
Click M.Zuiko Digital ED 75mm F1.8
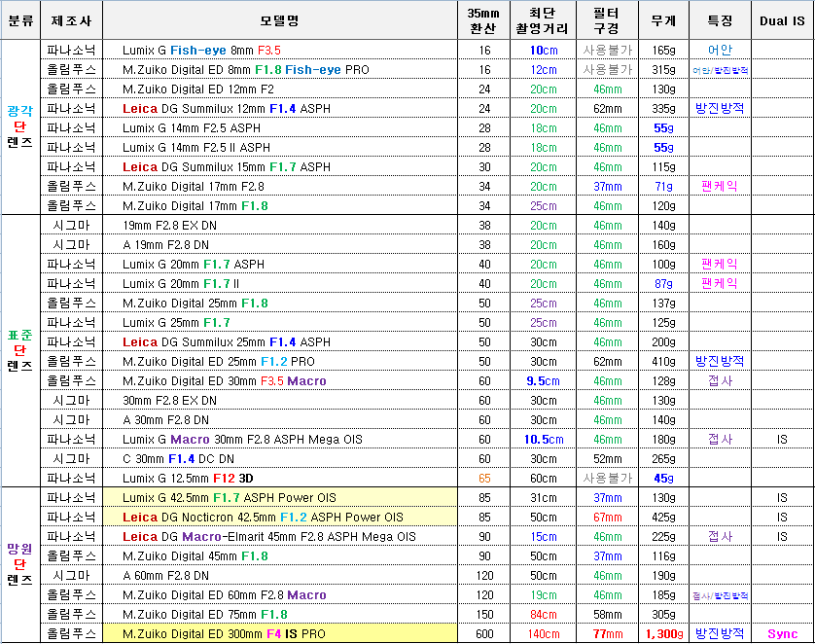click(280, 615)
